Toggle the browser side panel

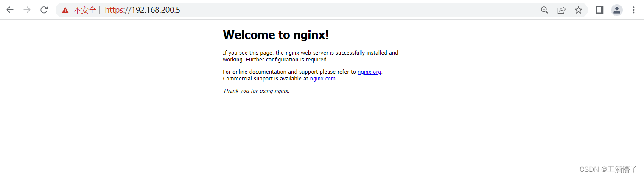pos(599,10)
